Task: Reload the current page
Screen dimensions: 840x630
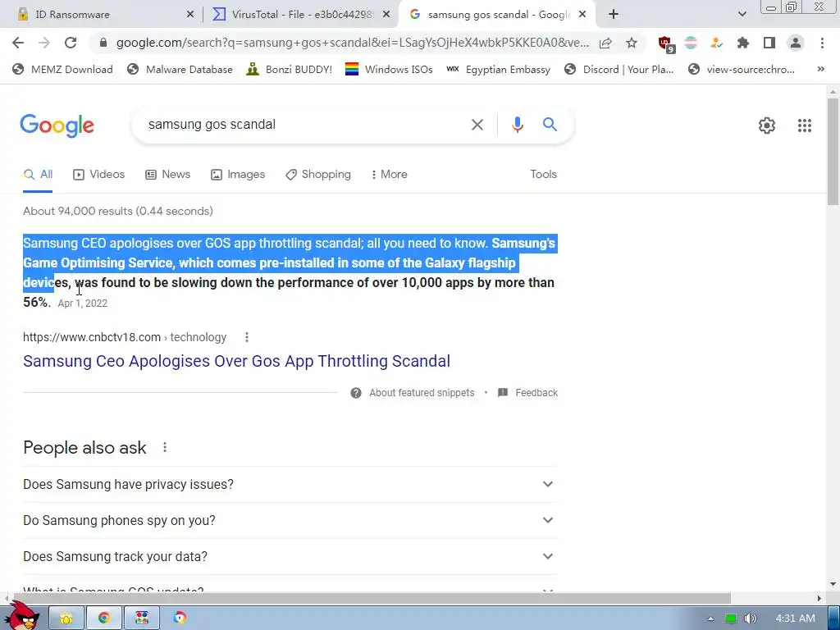Action: [x=71, y=43]
